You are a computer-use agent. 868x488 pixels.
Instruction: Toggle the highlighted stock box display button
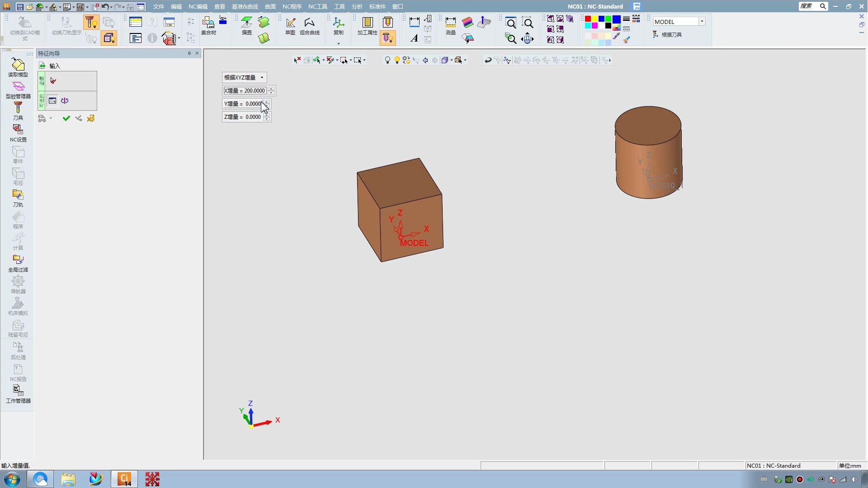pyautogui.click(x=109, y=38)
